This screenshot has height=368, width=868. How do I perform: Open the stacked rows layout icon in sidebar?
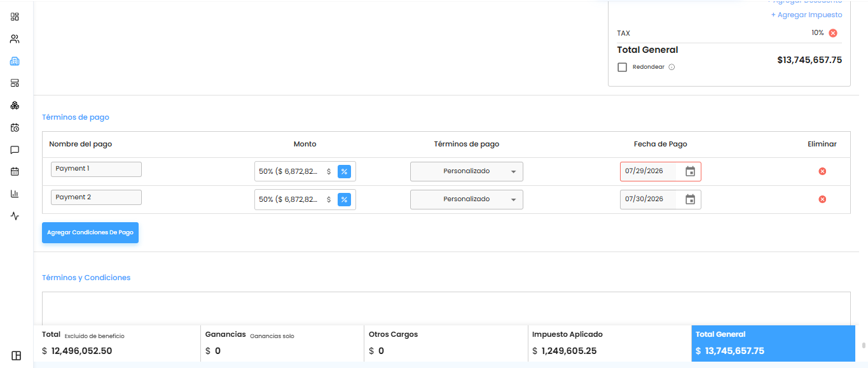pos(15,83)
